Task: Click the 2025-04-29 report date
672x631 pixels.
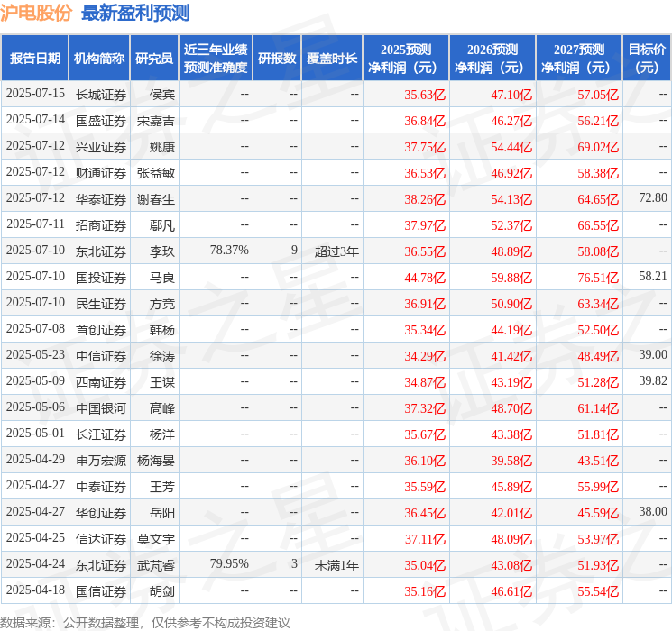Action: point(35,459)
